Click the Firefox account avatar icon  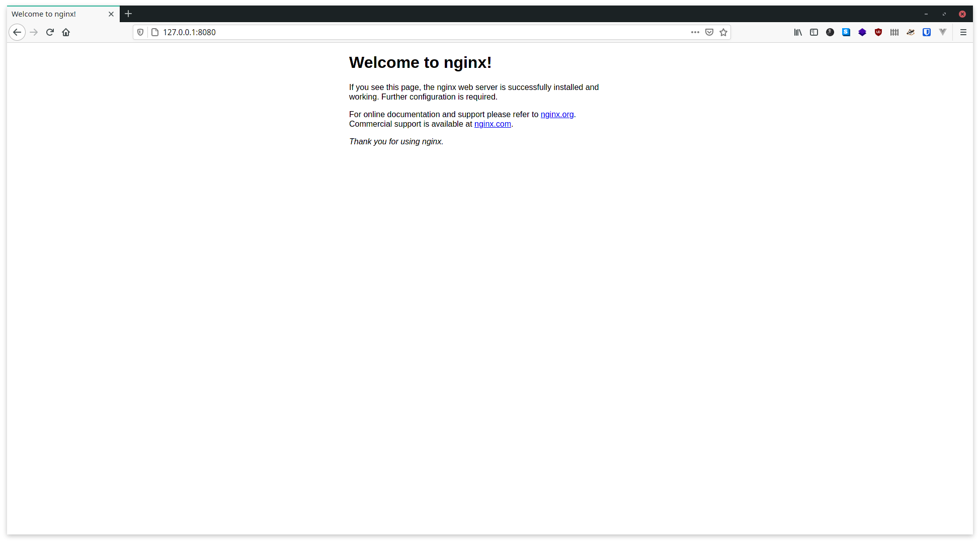pos(830,32)
